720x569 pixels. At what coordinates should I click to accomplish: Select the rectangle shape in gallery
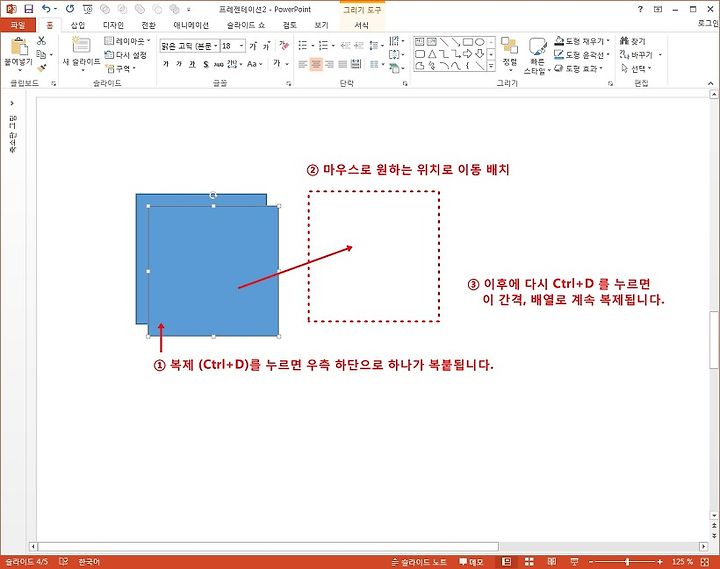(x=467, y=42)
